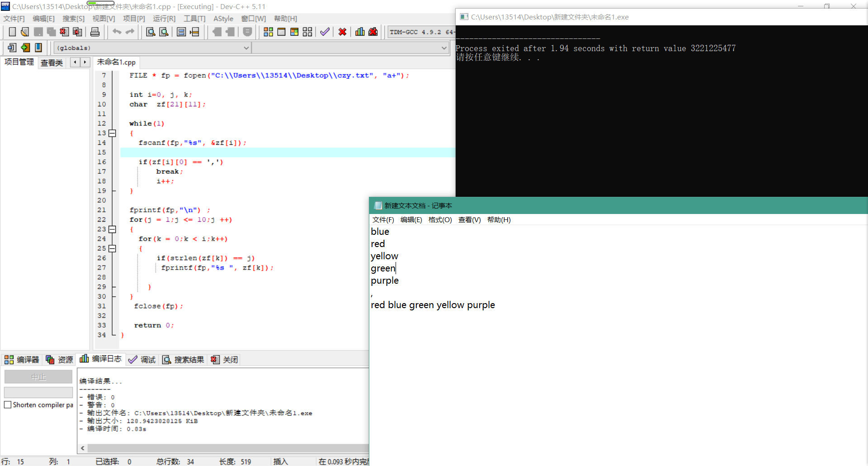Image resolution: width=868 pixels, height=466 pixels.
Task: Stop execution with the red X icon
Action: pyautogui.click(x=343, y=32)
